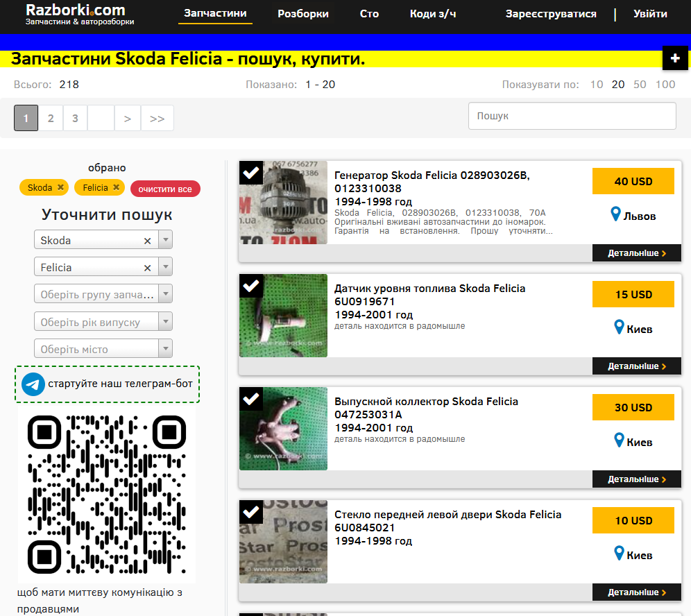Screen dimensions: 691x616
Task: Clear the Skoda make selection
Action: [x=147, y=241]
